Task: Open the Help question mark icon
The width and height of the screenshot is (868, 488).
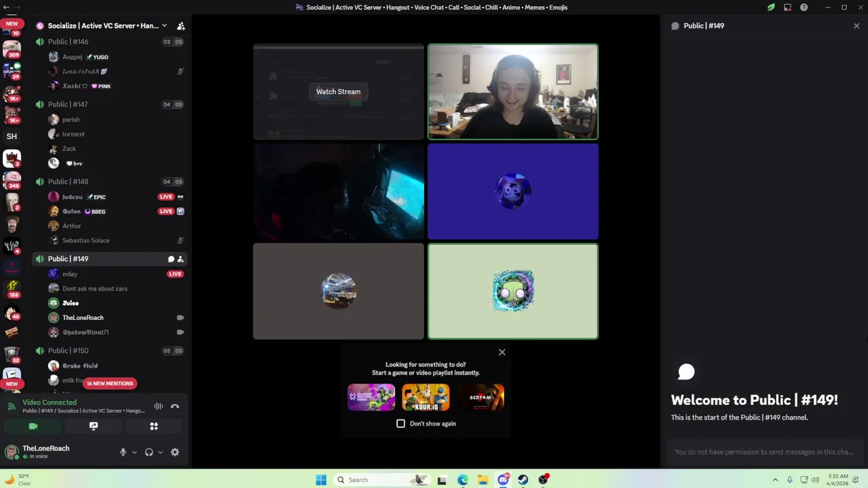Action: point(804,7)
